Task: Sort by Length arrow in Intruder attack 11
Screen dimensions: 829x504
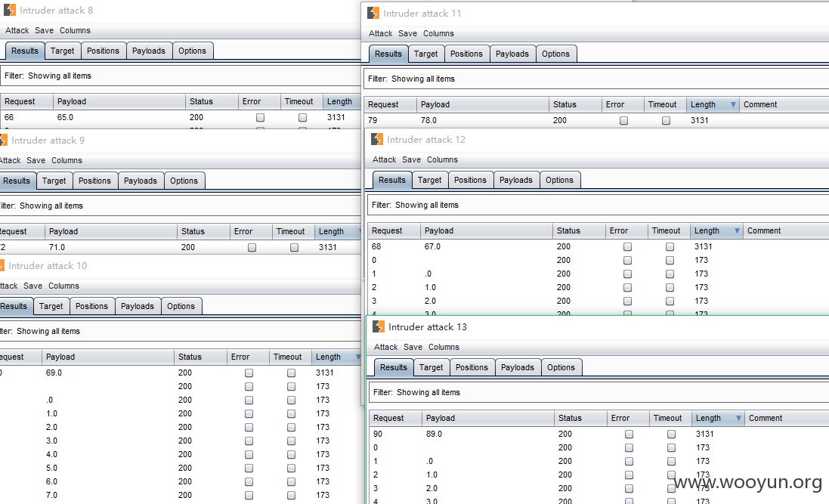Action: pos(733,105)
